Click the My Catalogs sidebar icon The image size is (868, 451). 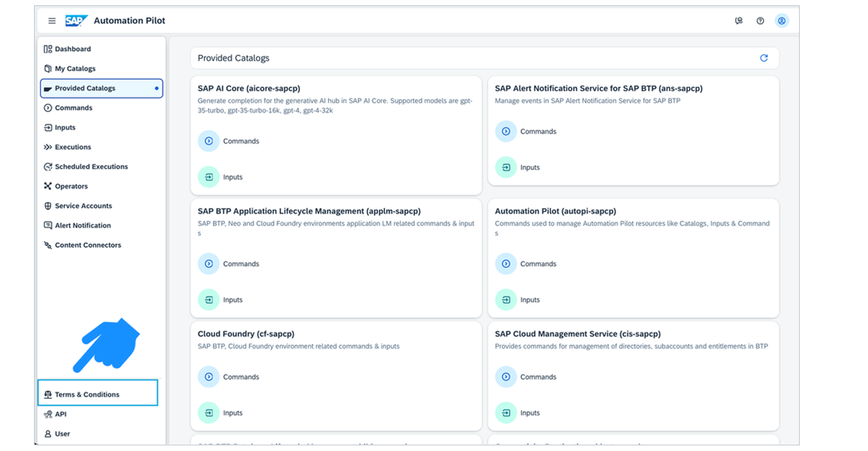pos(48,68)
